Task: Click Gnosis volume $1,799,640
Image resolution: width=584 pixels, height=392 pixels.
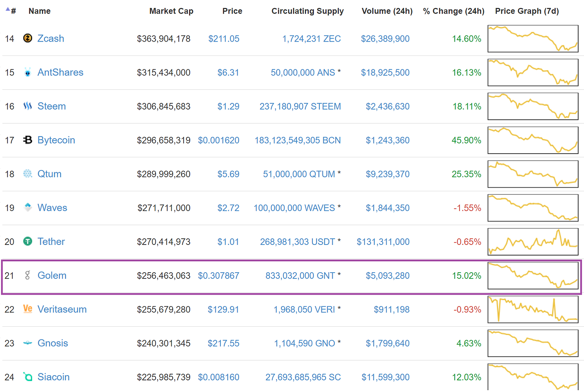Action: (388, 343)
